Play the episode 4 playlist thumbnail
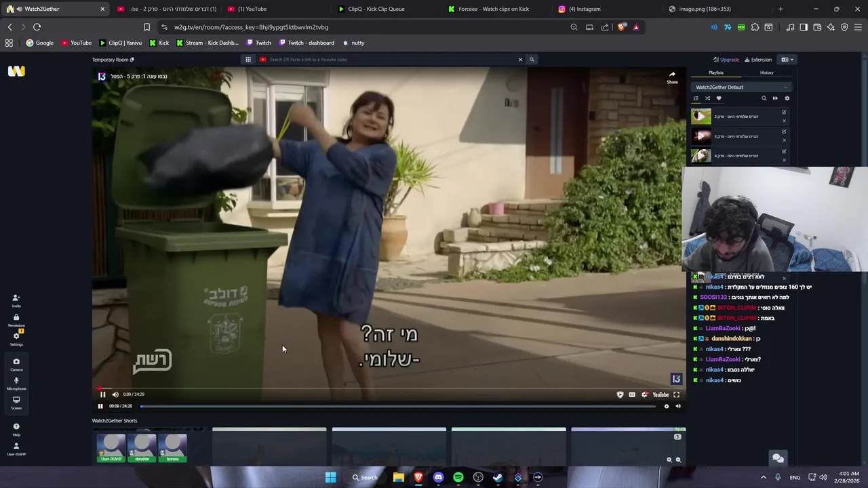The image size is (868, 488). coord(701,156)
